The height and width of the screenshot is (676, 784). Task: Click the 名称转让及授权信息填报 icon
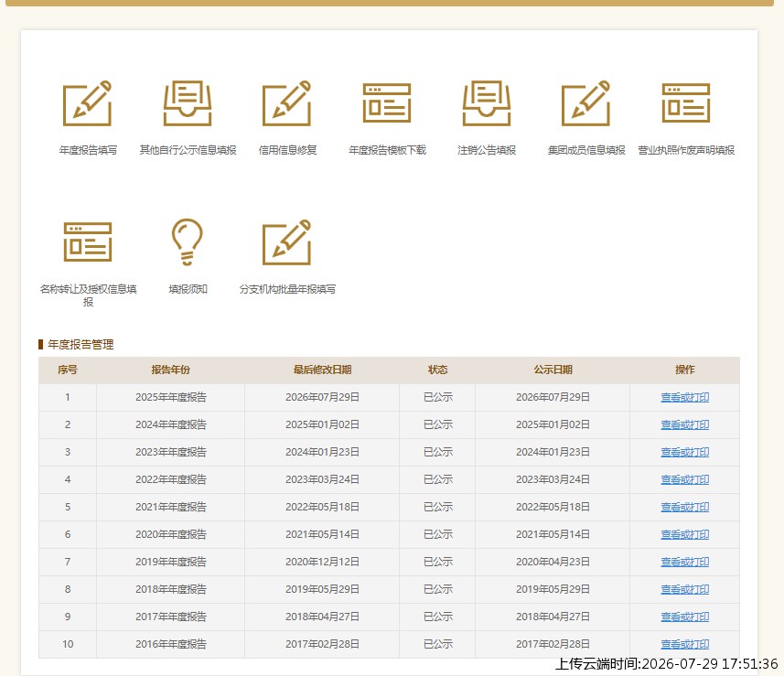pos(88,242)
